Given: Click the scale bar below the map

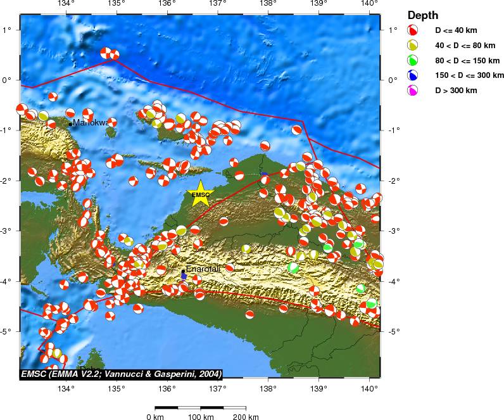Looking at the screenshot, I should click(200, 407).
